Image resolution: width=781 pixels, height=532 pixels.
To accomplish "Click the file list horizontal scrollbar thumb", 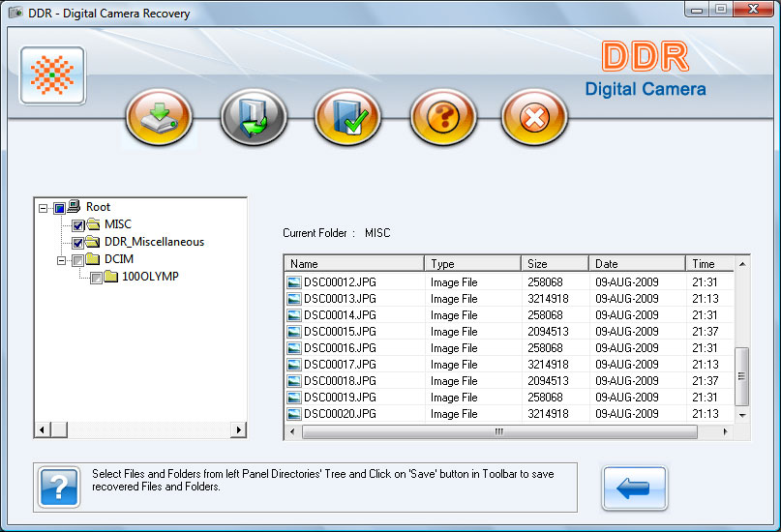I will pyautogui.click(x=499, y=432).
